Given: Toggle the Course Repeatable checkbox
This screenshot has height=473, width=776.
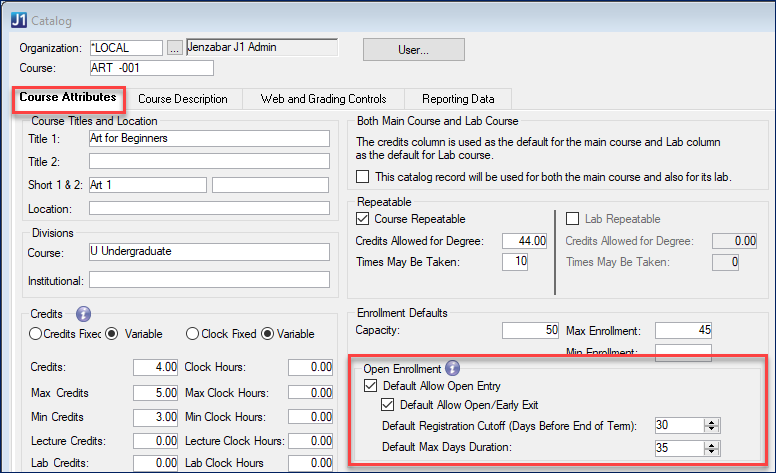Looking at the screenshot, I should tap(364, 219).
